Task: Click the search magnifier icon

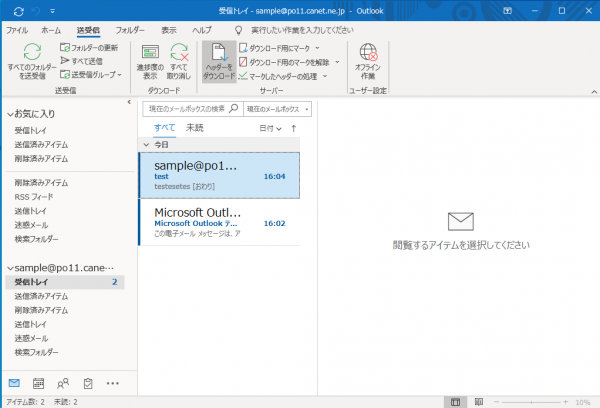Action: [x=234, y=109]
